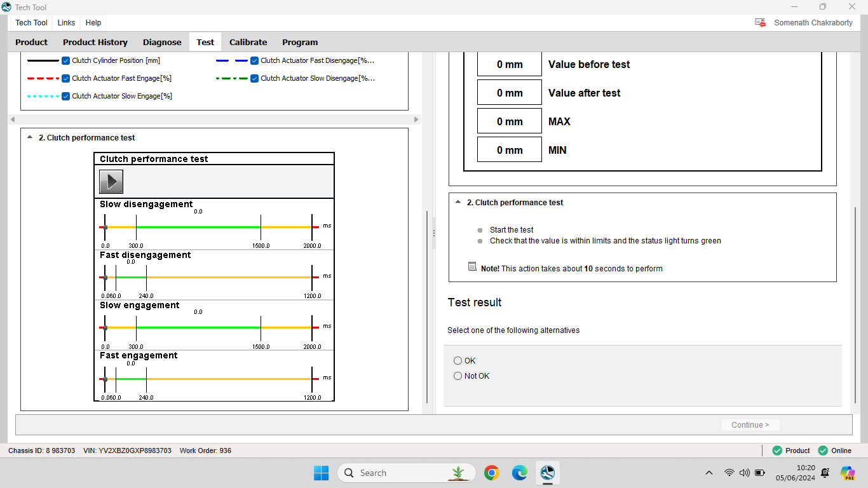Uncheck Clutch Actuator Slow Disengage checkbox
868x488 pixels.
[255, 78]
